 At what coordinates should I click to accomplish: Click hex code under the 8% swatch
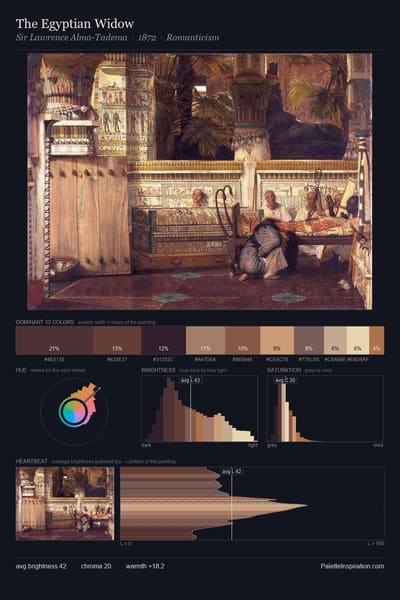309,360
